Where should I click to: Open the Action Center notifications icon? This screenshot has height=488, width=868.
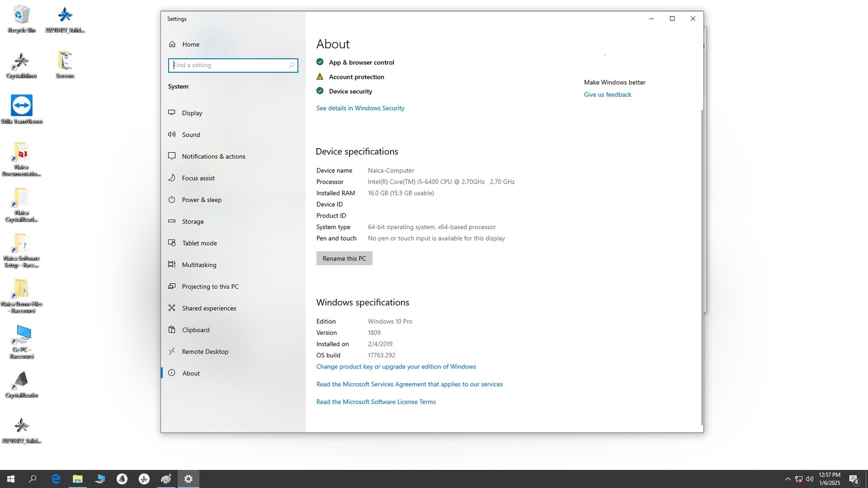[x=854, y=479]
